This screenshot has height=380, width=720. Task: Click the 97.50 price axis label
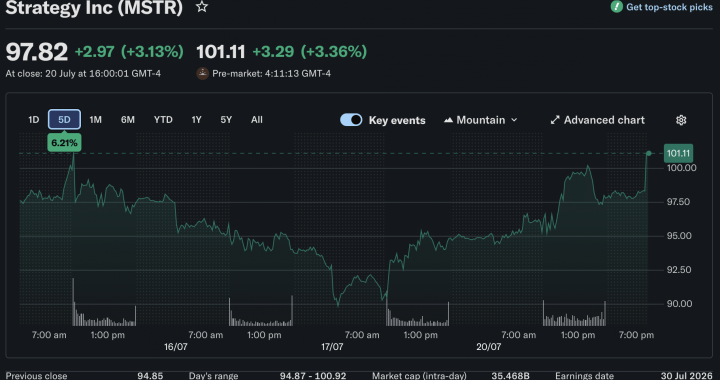point(678,202)
